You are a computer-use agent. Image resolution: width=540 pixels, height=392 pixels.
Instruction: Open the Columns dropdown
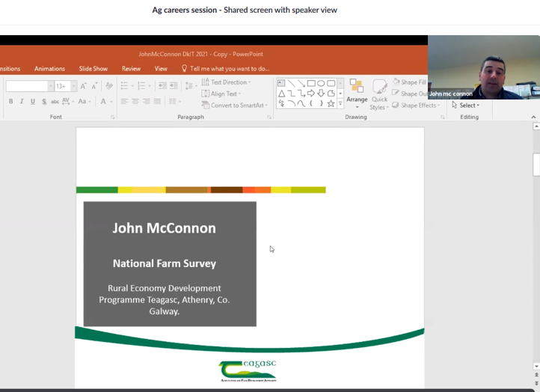175,101
